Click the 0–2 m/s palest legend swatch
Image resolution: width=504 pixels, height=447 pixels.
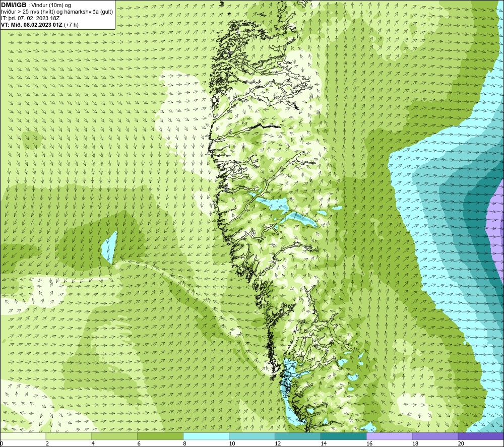[23, 436]
